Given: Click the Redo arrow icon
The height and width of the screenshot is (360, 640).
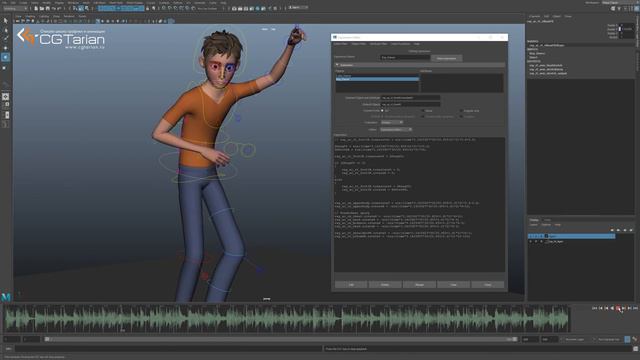Looking at the screenshot, I should pos(59,8).
